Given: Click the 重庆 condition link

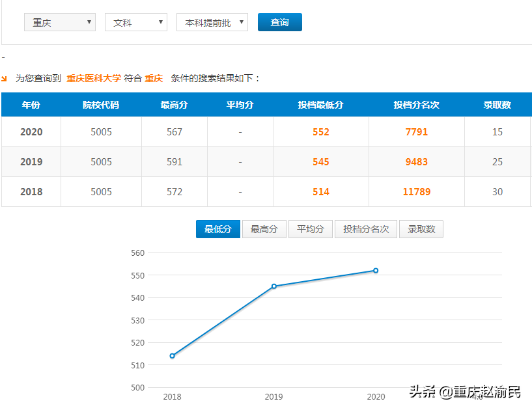Looking at the screenshot, I should pos(154,77).
